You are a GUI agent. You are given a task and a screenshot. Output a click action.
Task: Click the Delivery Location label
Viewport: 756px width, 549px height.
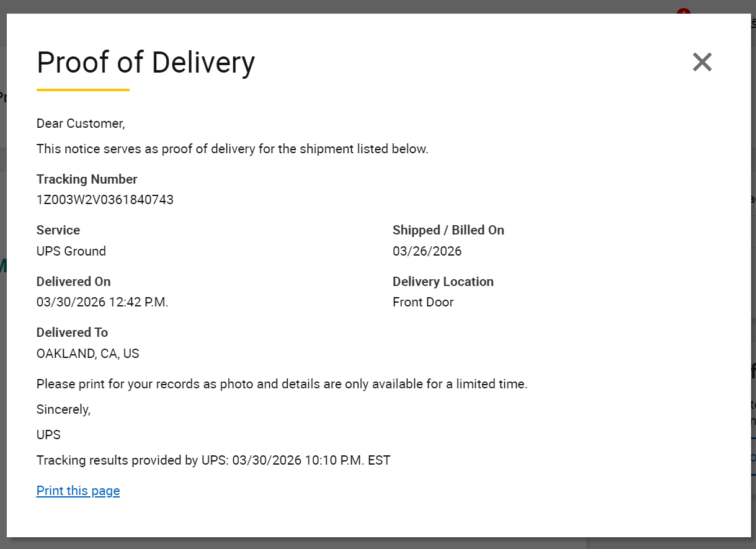click(443, 282)
